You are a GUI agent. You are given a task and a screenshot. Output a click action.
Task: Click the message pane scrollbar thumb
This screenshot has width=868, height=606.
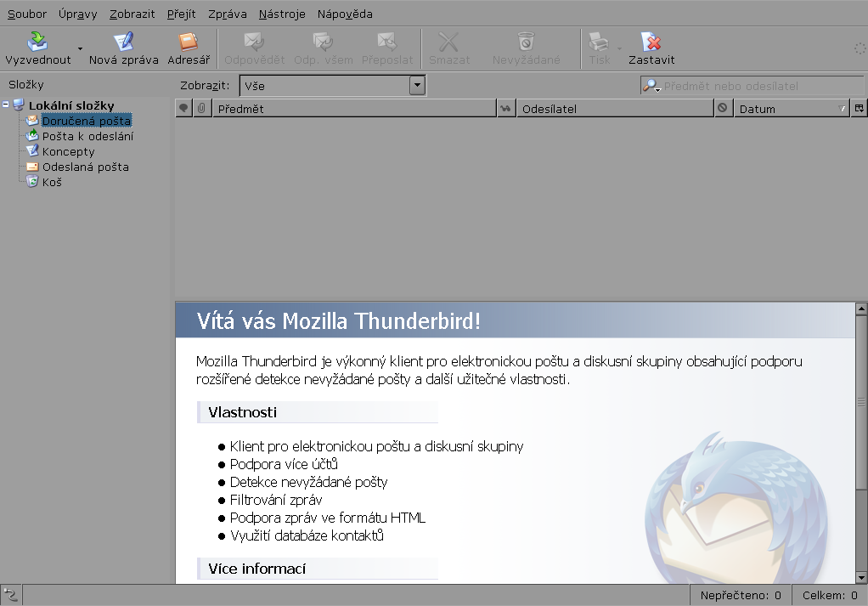point(861,402)
